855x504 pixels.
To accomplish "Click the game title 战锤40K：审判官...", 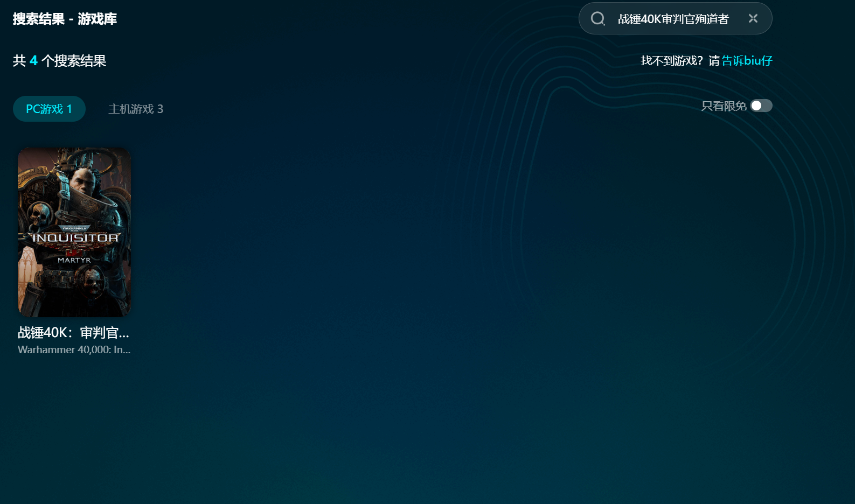I will [x=73, y=332].
